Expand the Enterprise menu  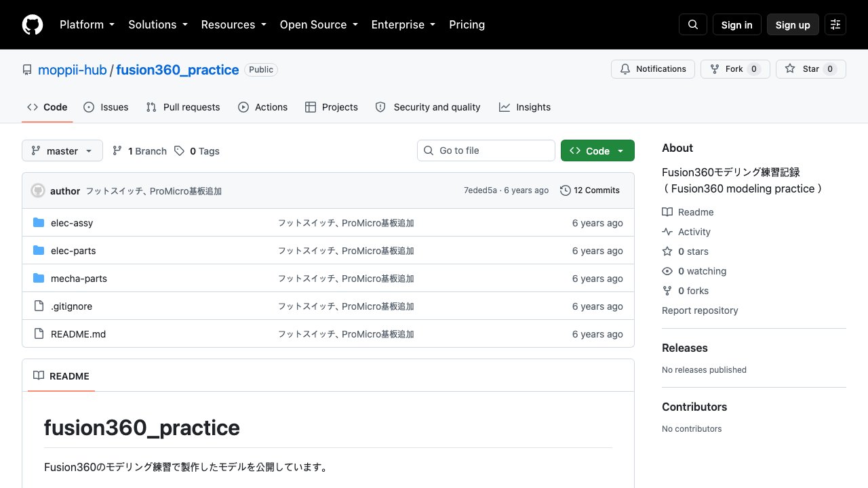coord(403,24)
